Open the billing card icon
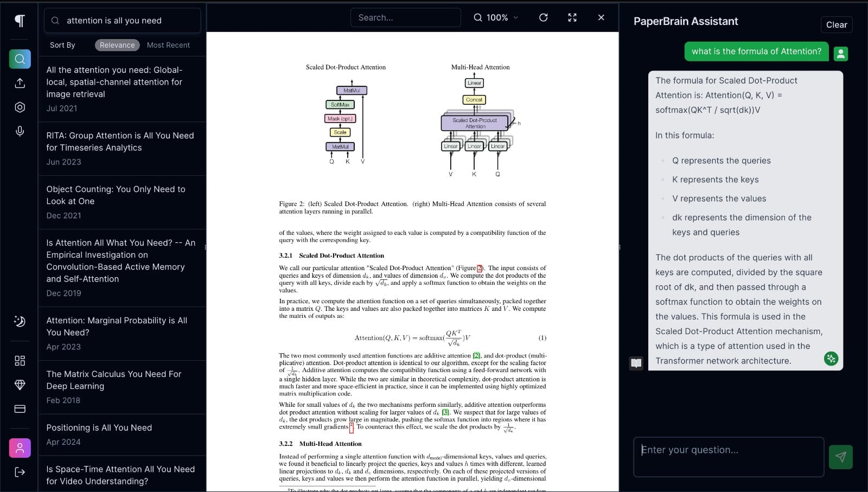Screen dimensions: 868x492 [x=20, y=408]
